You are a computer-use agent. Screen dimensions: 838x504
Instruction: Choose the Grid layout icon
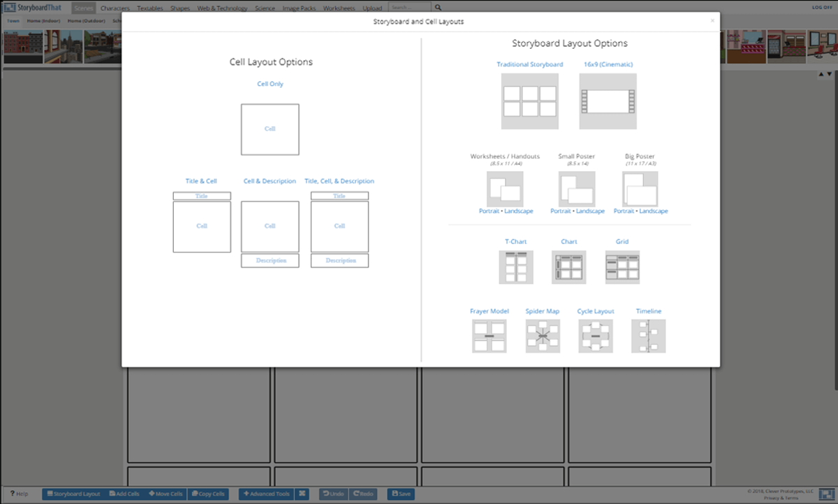[622, 267]
